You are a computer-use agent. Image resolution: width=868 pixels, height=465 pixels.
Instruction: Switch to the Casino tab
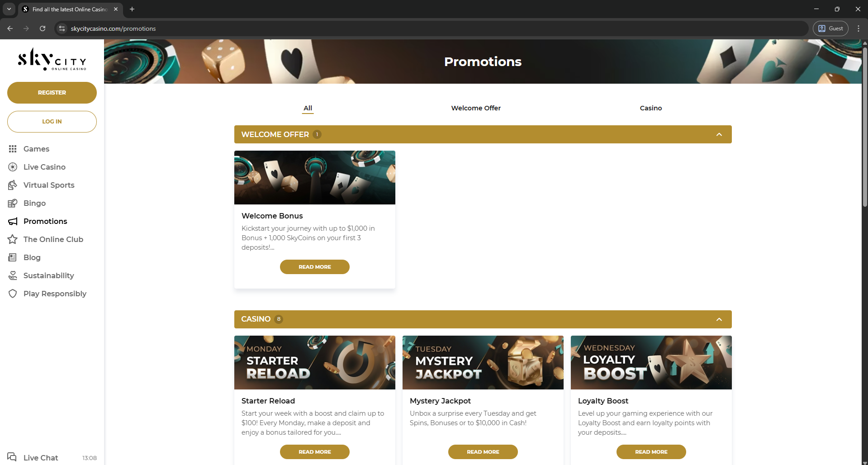651,108
